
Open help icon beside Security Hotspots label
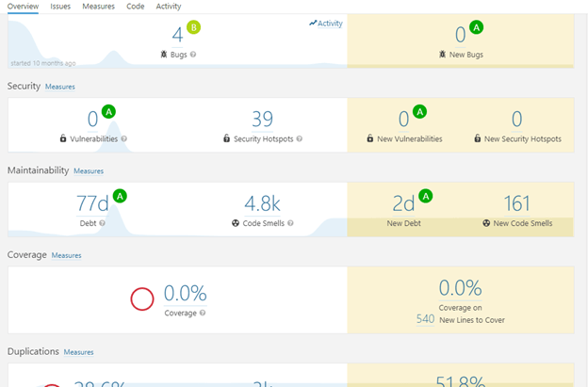[300, 138]
